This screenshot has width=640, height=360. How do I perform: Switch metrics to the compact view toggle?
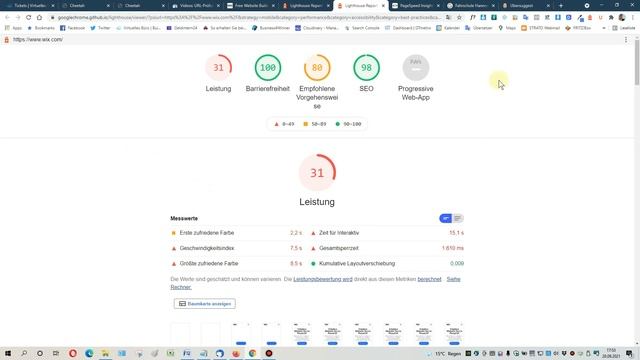click(x=446, y=218)
